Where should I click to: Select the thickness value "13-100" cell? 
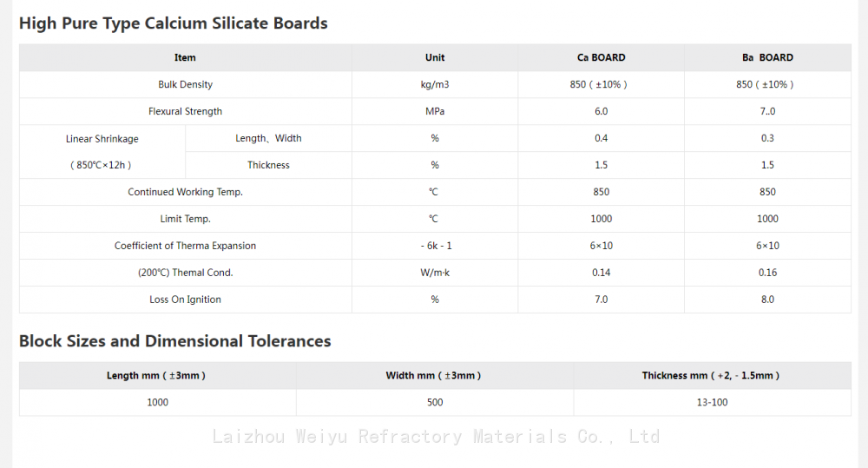coord(712,402)
